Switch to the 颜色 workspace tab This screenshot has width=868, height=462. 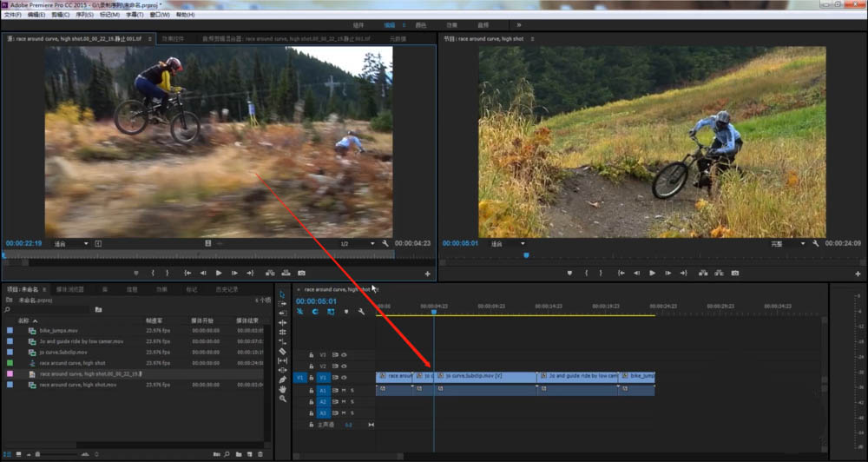[x=421, y=25]
